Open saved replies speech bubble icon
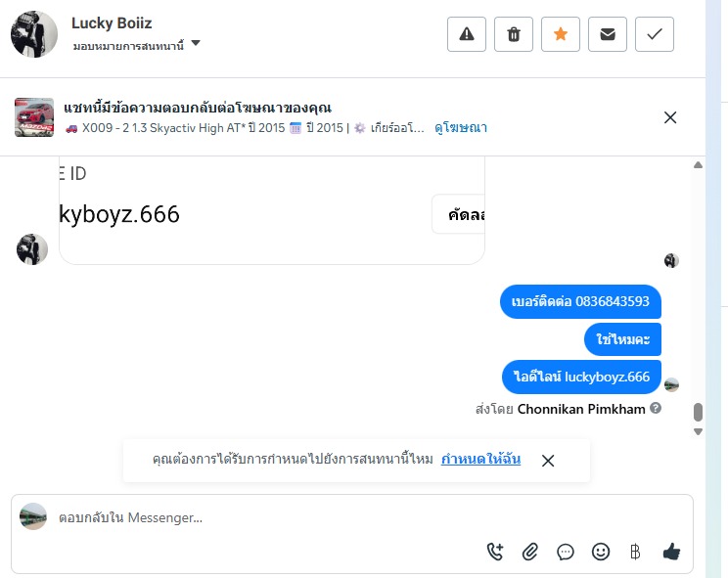The image size is (728, 578). [x=565, y=552]
